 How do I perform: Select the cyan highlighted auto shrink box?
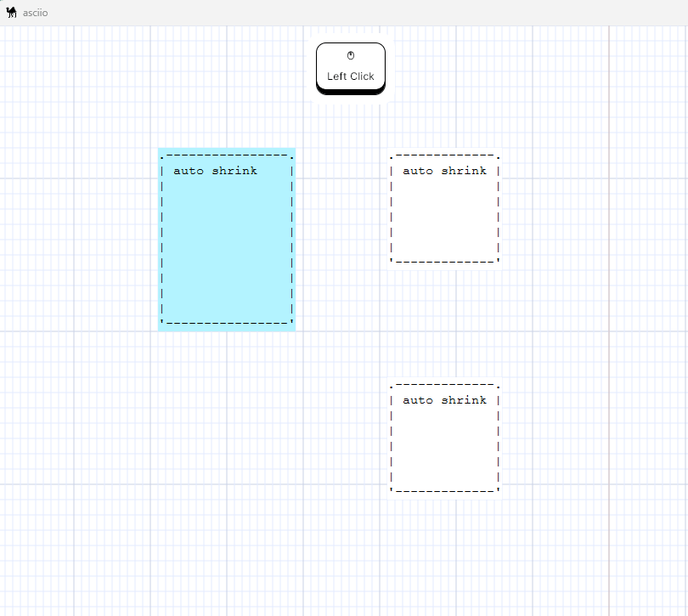point(225,238)
